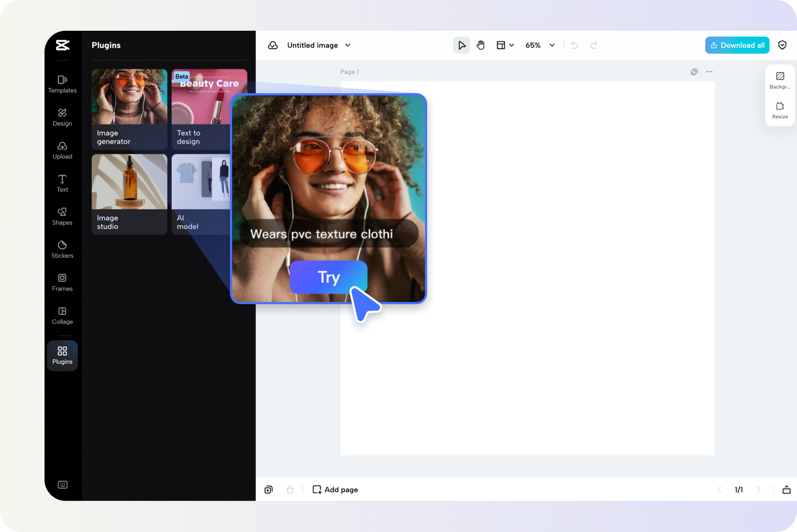This screenshot has width=797, height=532.
Task: Open the Stickers panel
Action: point(62,249)
